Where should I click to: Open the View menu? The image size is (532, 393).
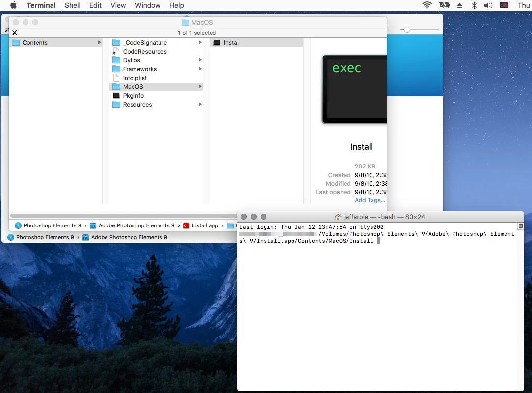click(x=118, y=5)
